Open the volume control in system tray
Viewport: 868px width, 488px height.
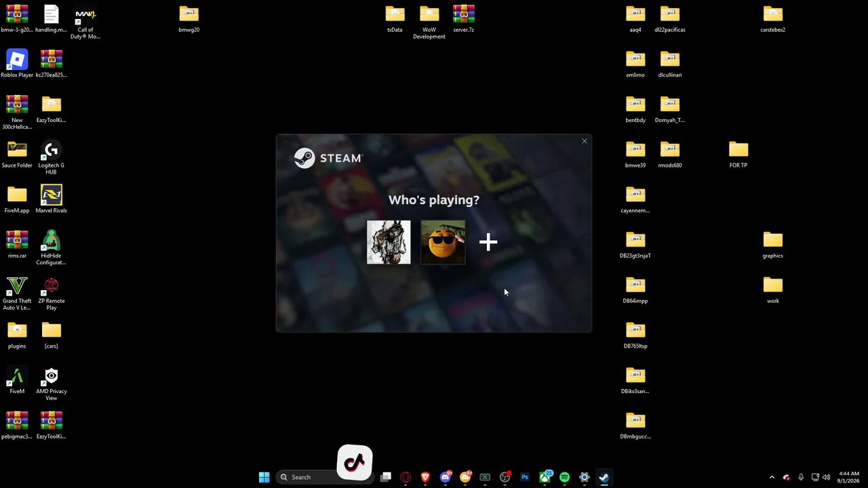(826, 477)
